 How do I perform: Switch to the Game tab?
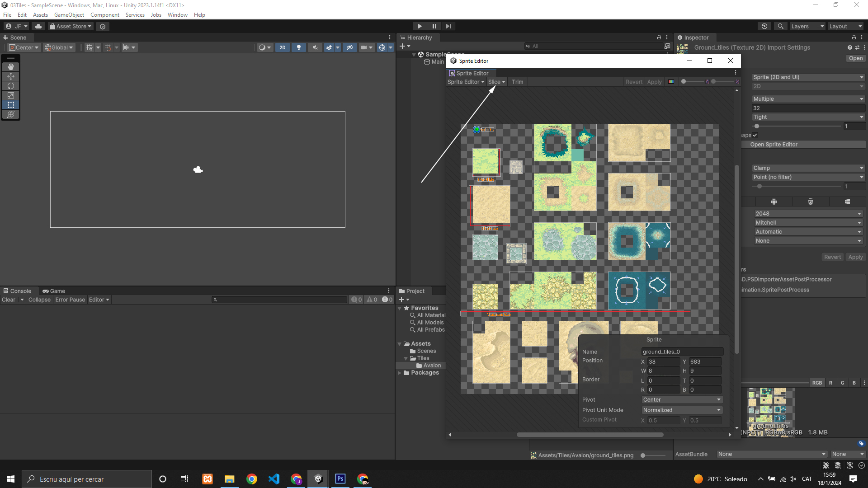pyautogui.click(x=54, y=291)
